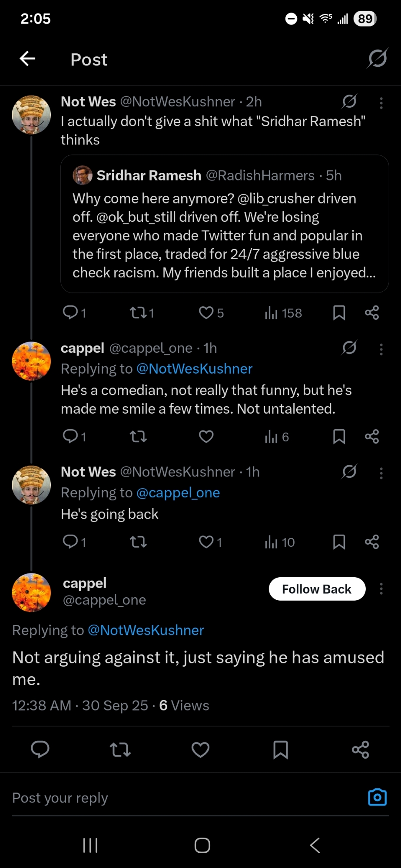
Task: Repost Not Wes's original post
Action: pyautogui.click(x=139, y=313)
